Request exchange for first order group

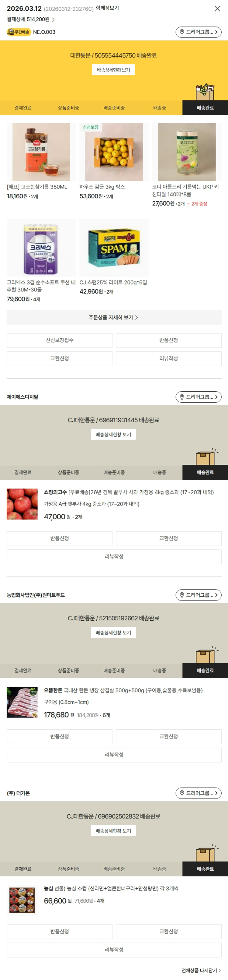[59, 358]
